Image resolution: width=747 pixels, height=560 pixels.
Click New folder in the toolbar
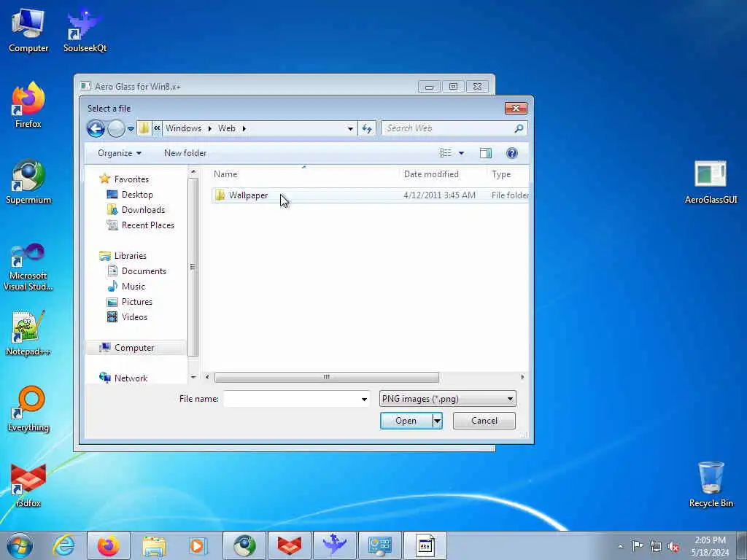[x=185, y=153]
